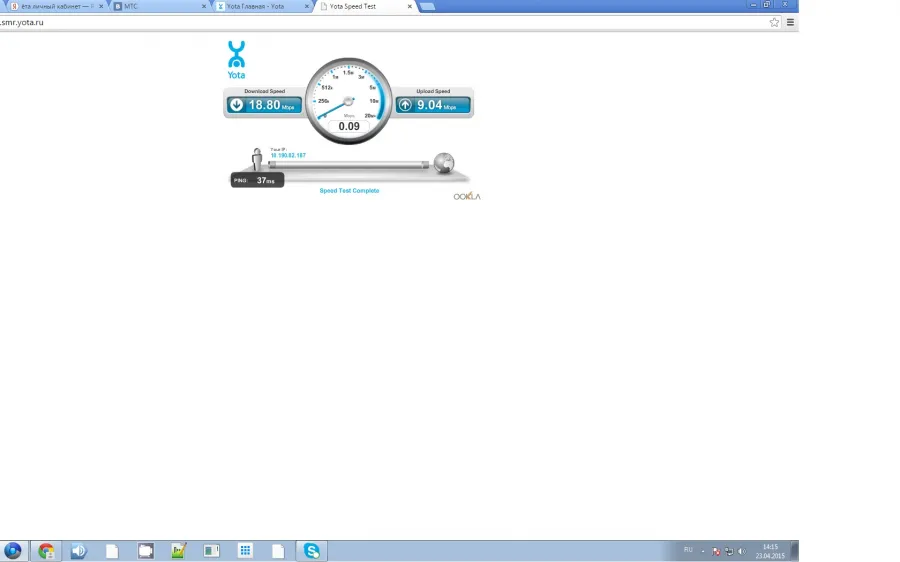This screenshot has width=900, height=562.
Task: Close the личный кабинет tab
Action: tap(101, 6)
